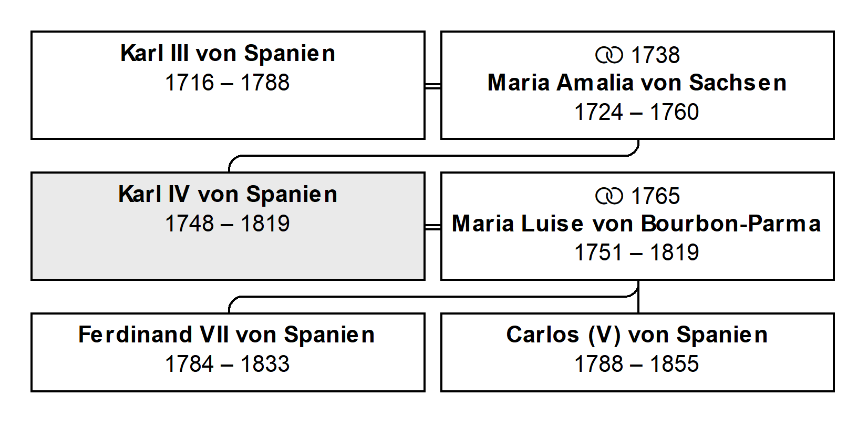Select the dates 1724 – 1760

pyautogui.click(x=636, y=112)
